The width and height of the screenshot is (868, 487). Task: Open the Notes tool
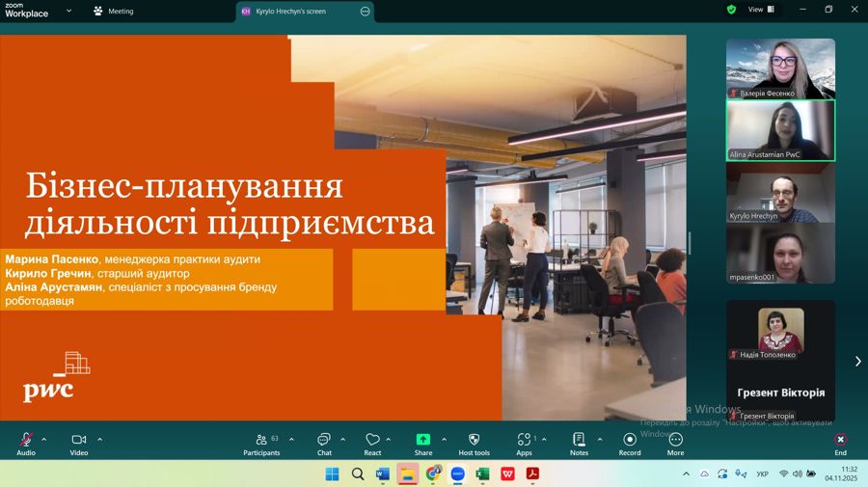579,441
